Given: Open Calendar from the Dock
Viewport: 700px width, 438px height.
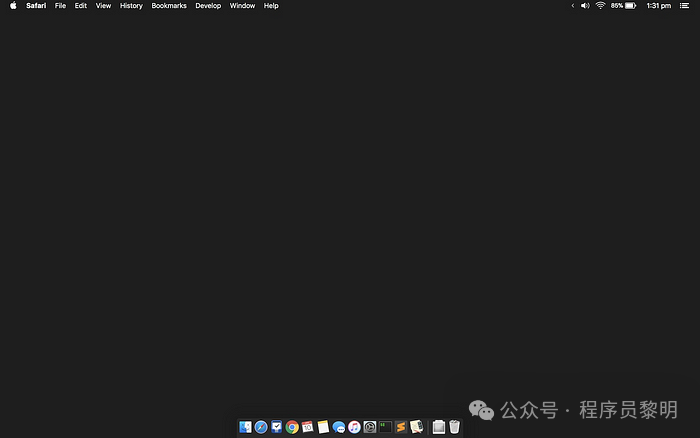Looking at the screenshot, I should tap(308, 427).
